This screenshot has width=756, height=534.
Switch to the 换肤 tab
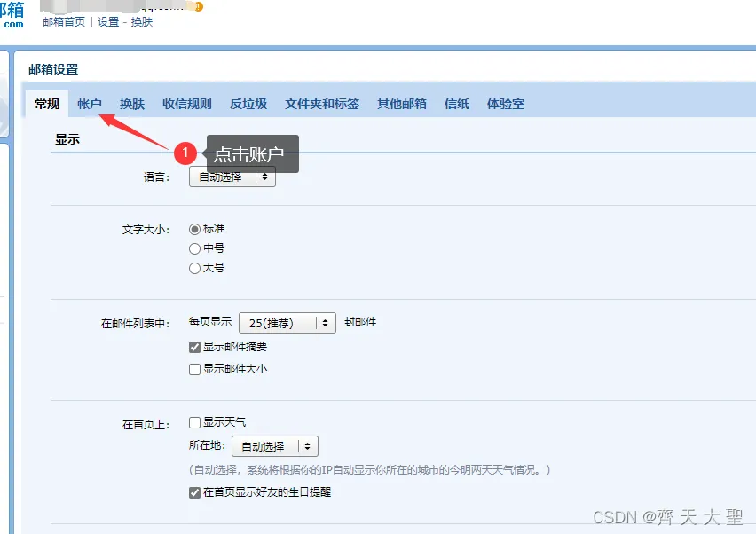point(132,104)
